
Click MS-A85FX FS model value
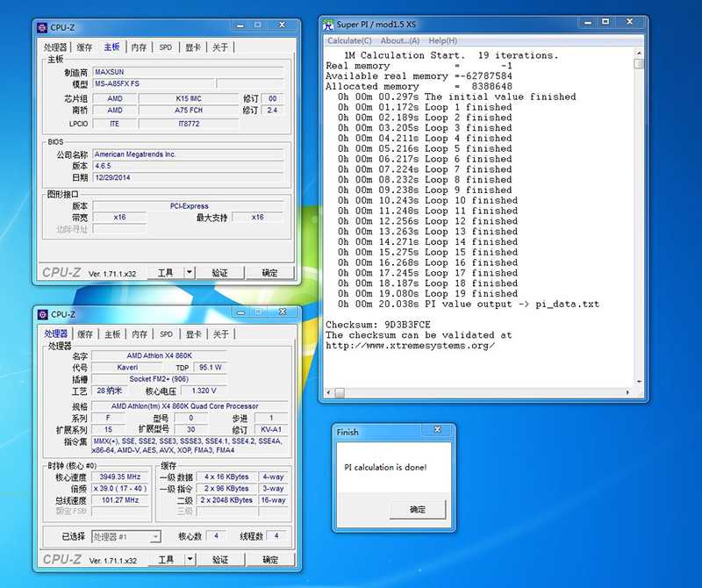pyautogui.click(x=154, y=83)
